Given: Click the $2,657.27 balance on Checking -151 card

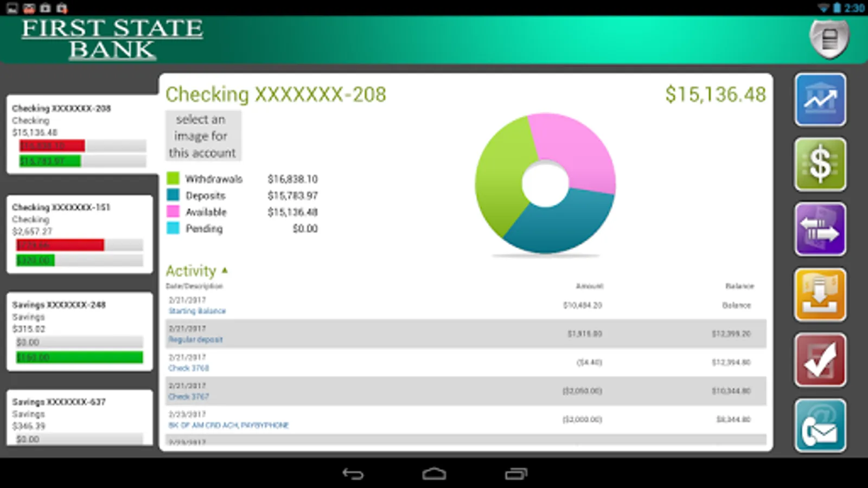Looking at the screenshot, I should coord(32,232).
